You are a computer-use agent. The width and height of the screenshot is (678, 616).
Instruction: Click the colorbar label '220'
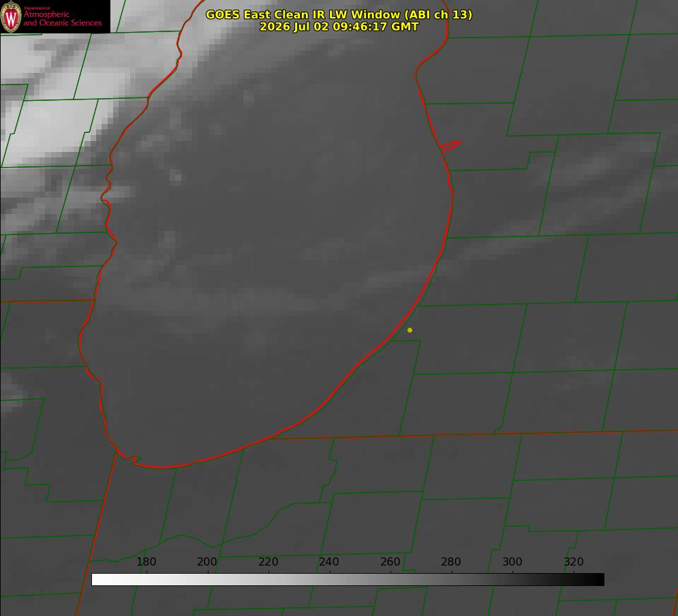(268, 561)
